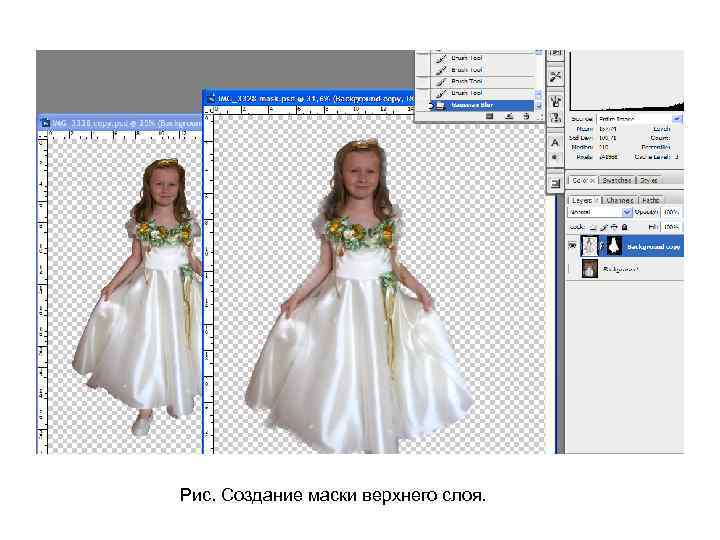
Task: Delete current history state with trash icon
Action: pyautogui.click(x=527, y=117)
